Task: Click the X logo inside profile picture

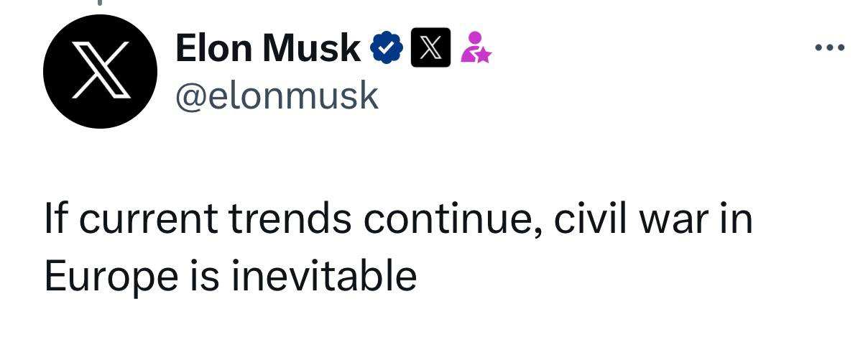Action: point(100,71)
